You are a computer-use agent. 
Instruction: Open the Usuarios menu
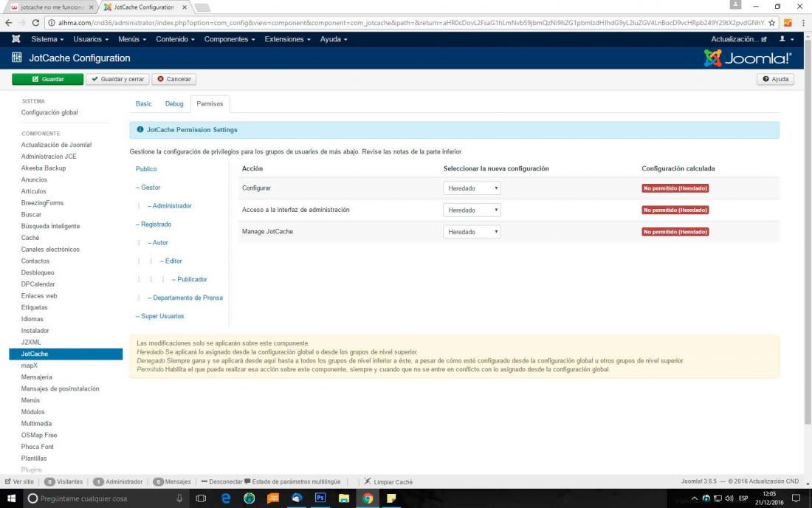91,39
